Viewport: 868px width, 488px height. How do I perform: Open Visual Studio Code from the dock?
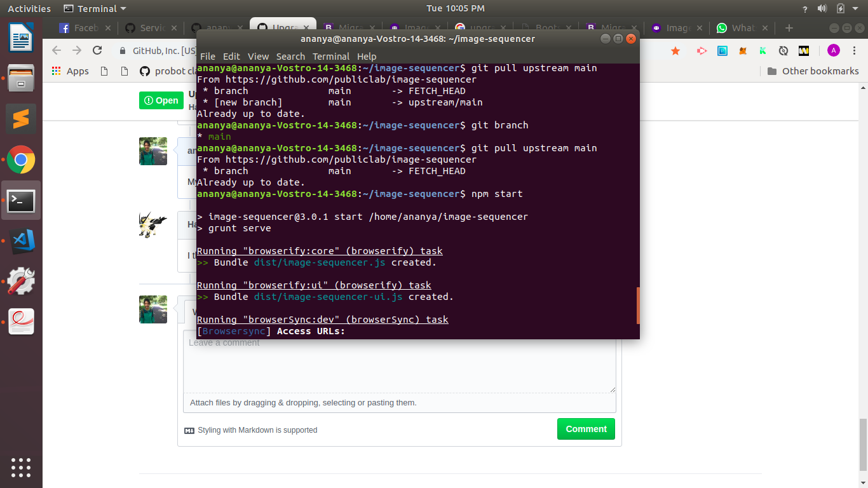point(21,241)
